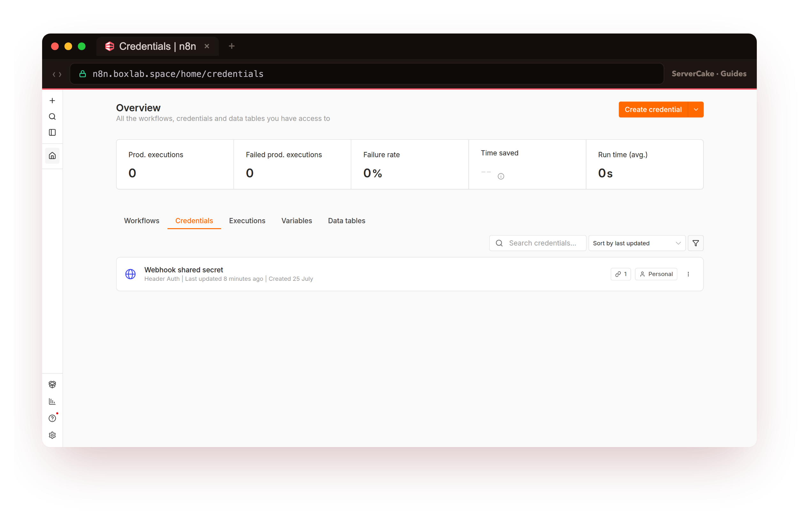Open Settings gear icon in sidebar
This screenshot has width=812, height=524.
pos(52,435)
